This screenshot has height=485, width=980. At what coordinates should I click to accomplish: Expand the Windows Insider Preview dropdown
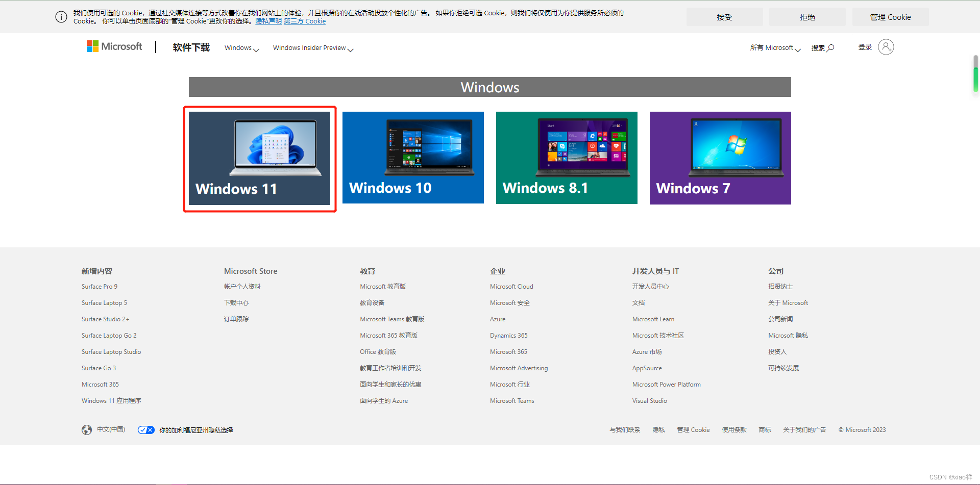pos(312,47)
